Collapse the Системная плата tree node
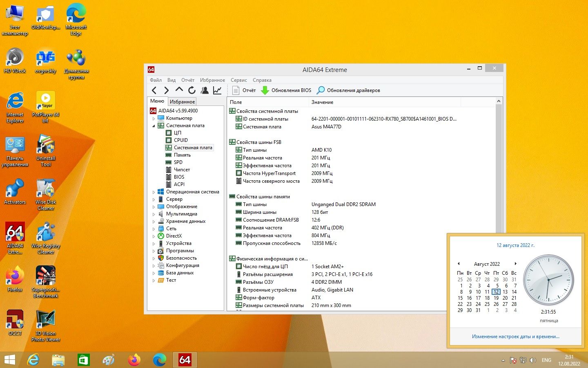The image size is (588, 368). (154, 126)
